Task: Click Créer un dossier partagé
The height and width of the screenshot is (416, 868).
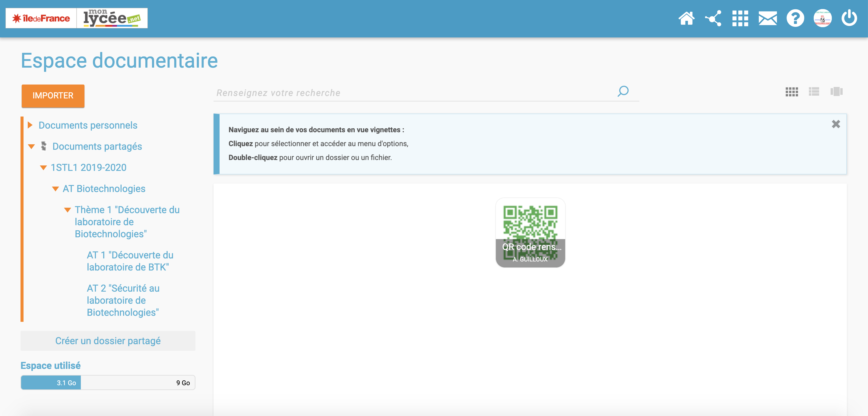Action: [108, 341]
